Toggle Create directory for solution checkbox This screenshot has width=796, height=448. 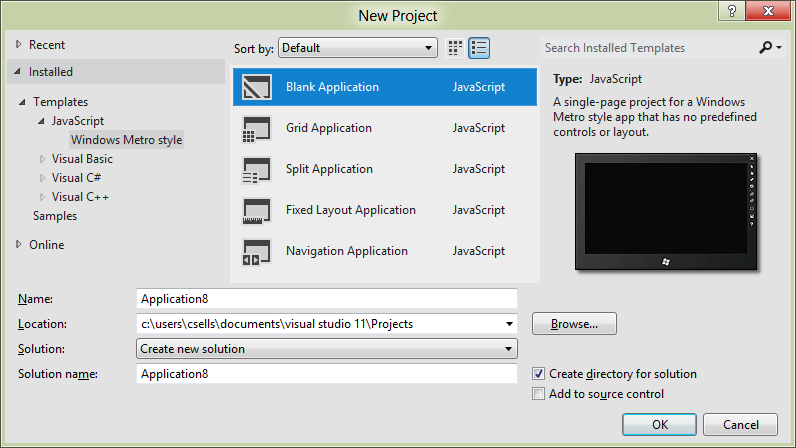[x=538, y=374]
